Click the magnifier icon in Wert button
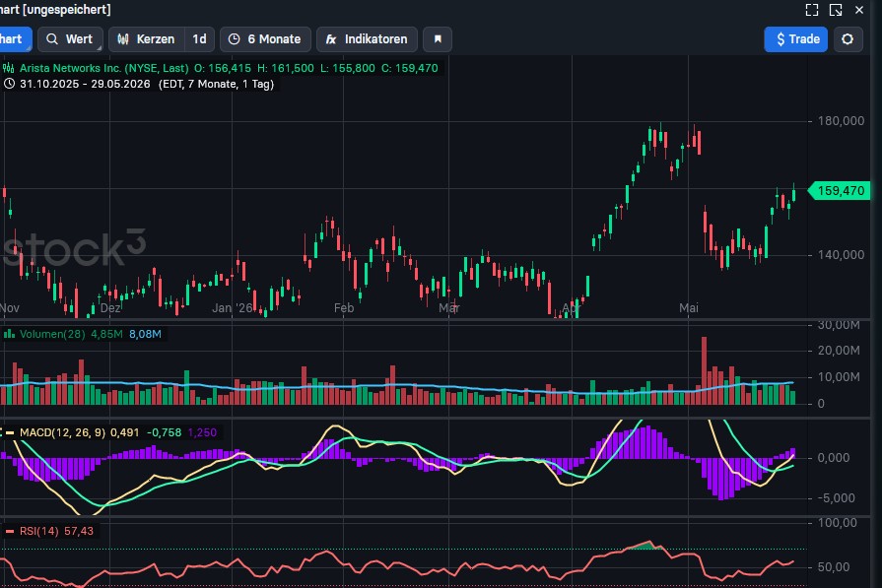 coord(52,39)
